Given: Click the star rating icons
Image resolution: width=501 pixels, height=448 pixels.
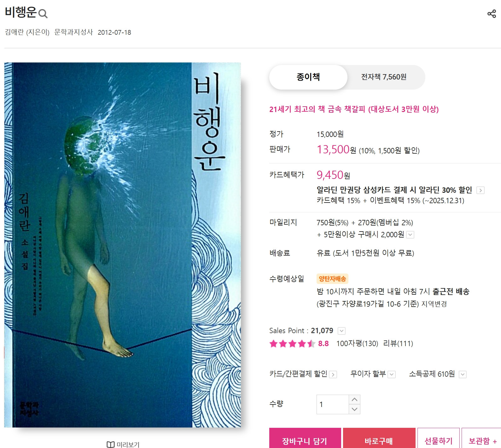Looking at the screenshot, I should [292, 344].
